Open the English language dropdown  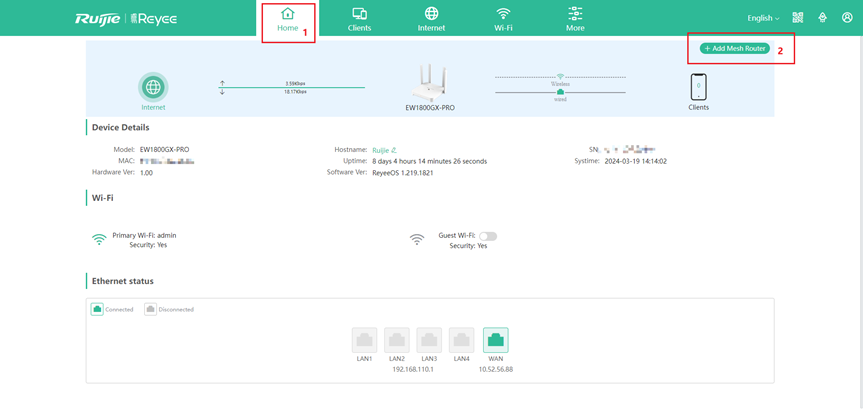763,18
